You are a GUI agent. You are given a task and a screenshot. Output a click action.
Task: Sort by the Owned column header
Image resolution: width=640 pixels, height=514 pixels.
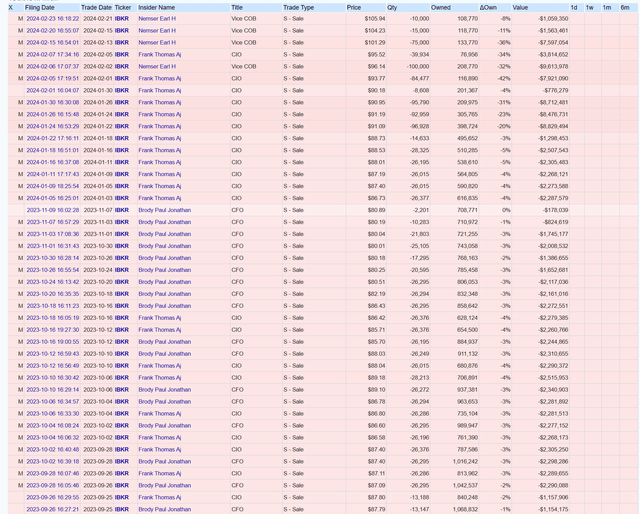click(441, 7)
